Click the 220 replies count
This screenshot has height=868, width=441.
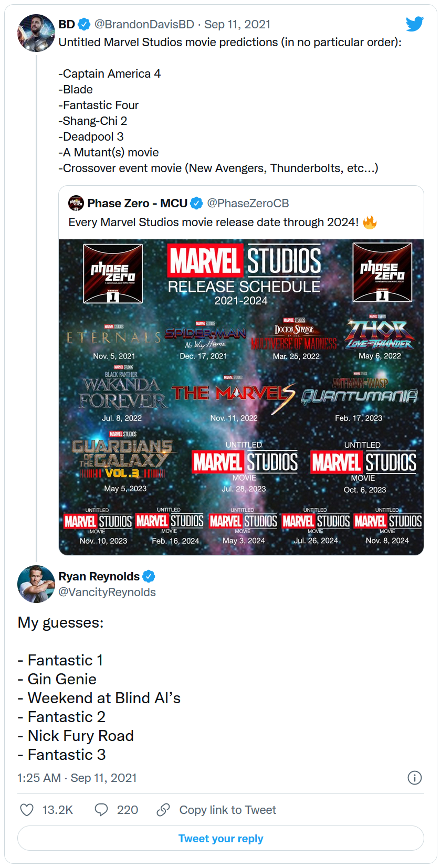pos(128,810)
